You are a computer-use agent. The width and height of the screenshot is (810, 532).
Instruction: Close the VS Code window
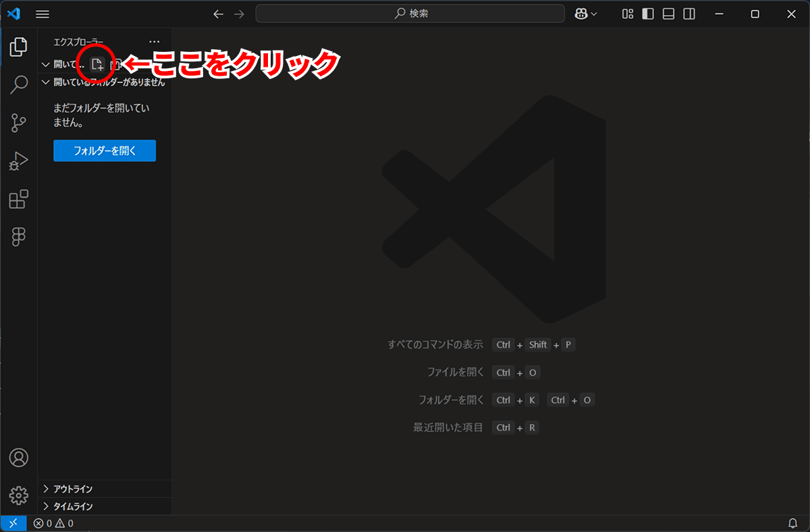(x=790, y=14)
